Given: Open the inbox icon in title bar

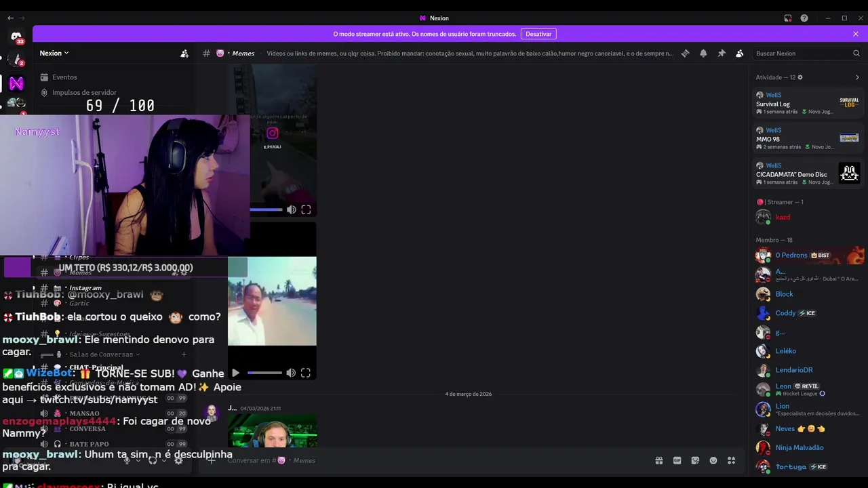Looking at the screenshot, I should 788,18.
